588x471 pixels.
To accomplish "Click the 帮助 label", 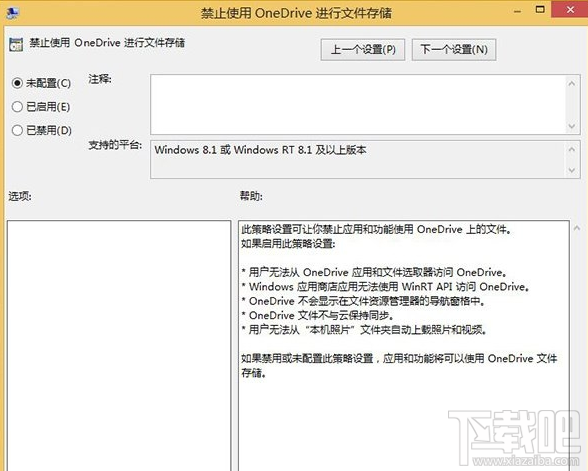I will coord(251,196).
